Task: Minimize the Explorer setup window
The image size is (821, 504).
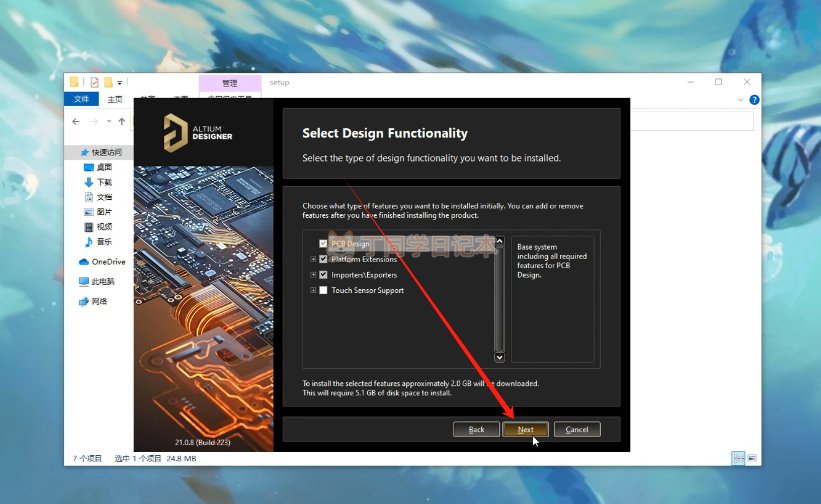Action: pos(691,82)
